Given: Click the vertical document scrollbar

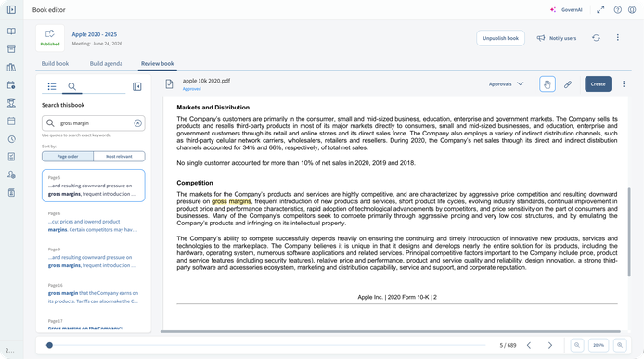Looking at the screenshot, I should pos(629,232).
